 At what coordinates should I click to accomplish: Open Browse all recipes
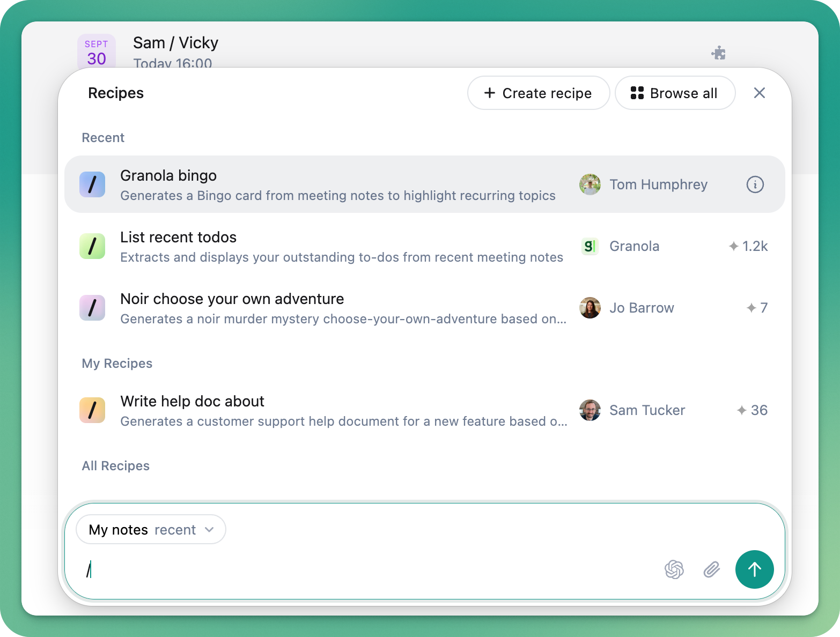(x=675, y=93)
